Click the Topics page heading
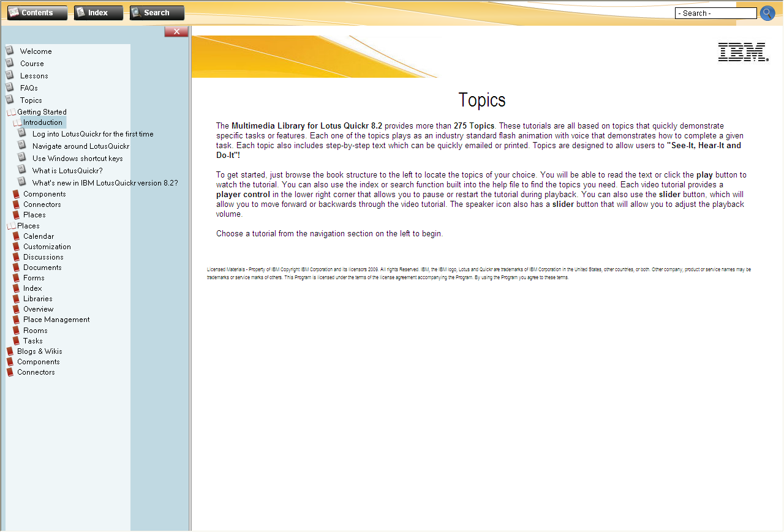 (482, 100)
